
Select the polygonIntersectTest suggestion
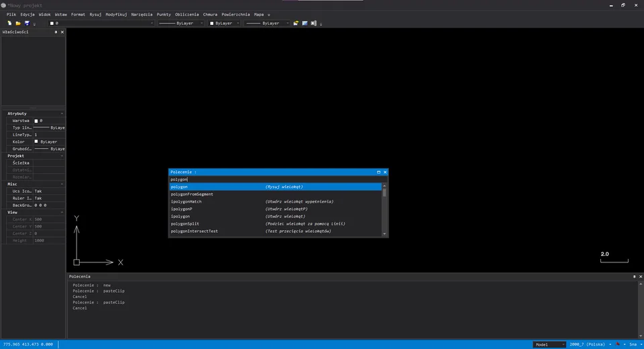(275, 232)
